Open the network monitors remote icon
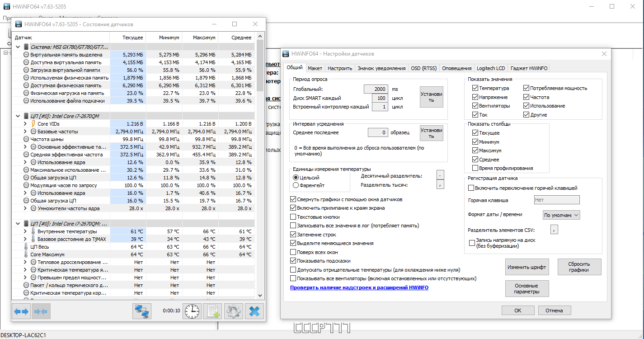Image resolution: width=644 pixels, height=339 pixels. 142,311
